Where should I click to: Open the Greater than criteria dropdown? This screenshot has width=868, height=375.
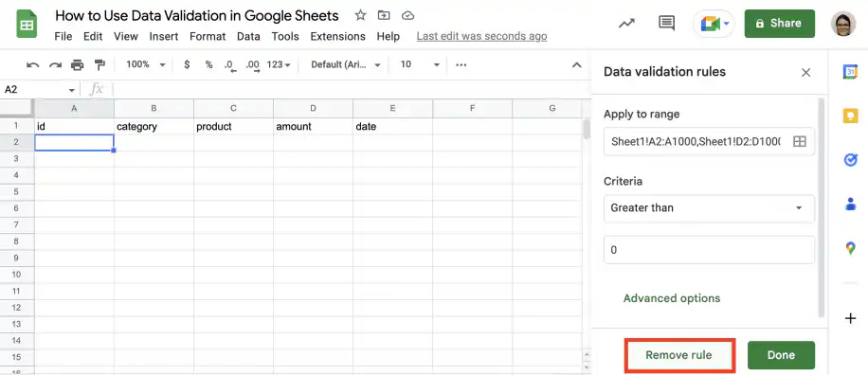pos(709,208)
